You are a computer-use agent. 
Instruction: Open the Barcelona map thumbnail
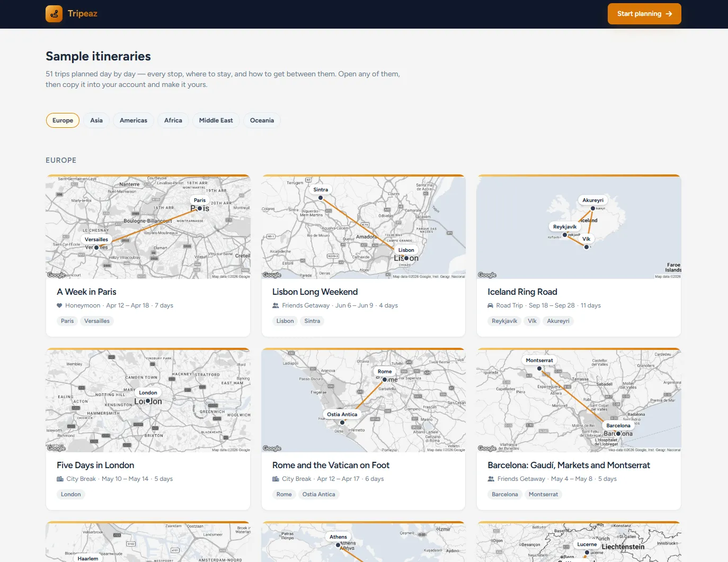coord(579,401)
